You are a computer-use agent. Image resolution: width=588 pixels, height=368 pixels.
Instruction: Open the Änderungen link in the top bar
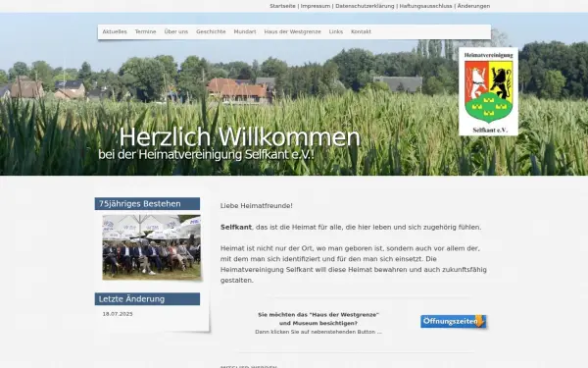473,6
